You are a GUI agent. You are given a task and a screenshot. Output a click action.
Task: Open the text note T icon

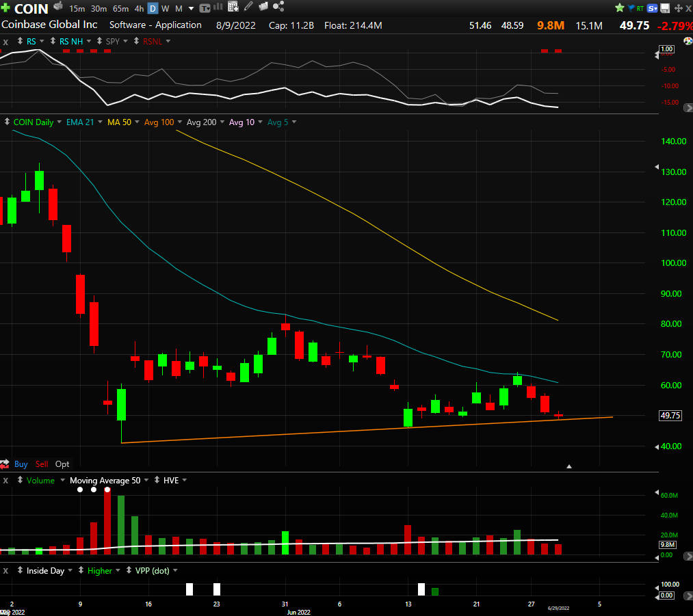pyautogui.click(x=205, y=8)
